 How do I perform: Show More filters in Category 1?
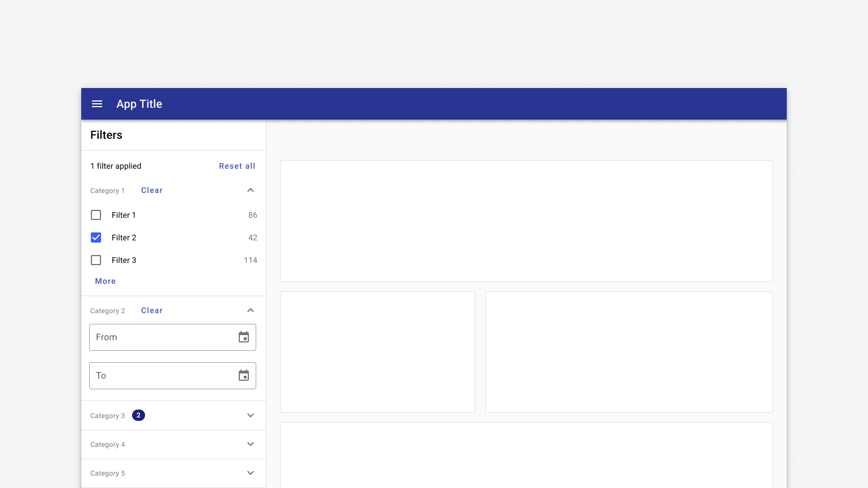click(106, 281)
